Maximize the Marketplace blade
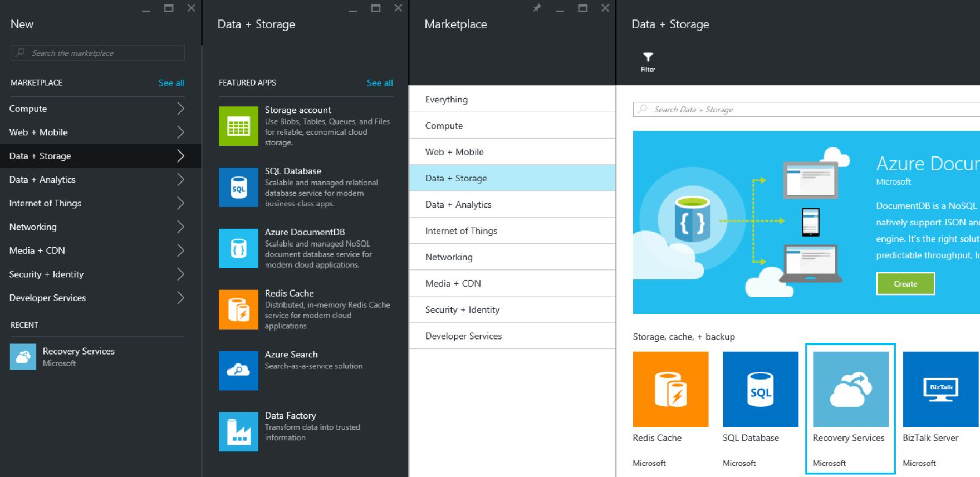This screenshot has height=477, width=980. [x=582, y=8]
